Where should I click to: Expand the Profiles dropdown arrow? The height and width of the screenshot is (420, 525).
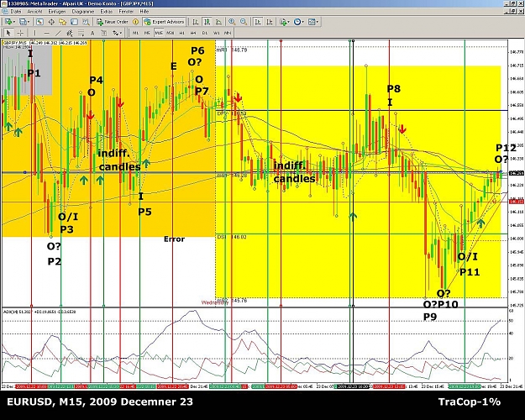[29, 22]
